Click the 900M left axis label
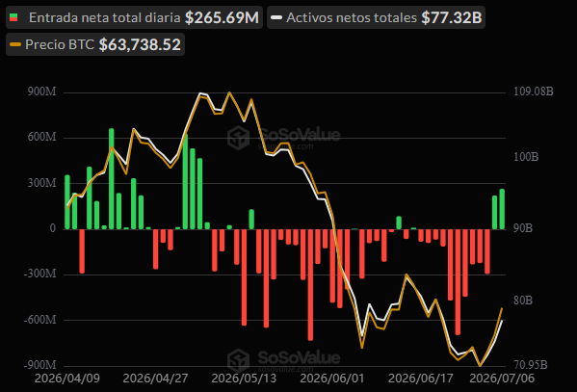The width and height of the screenshot is (577, 392). (42, 91)
